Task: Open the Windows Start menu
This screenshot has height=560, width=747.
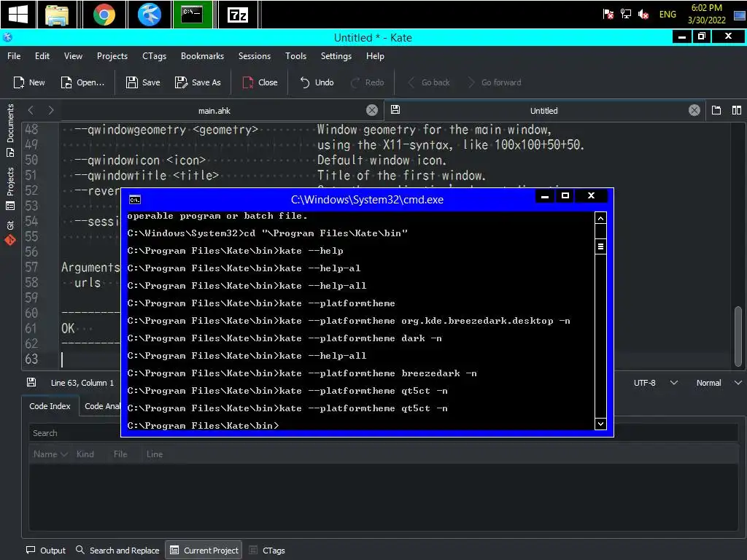Action: (18, 15)
